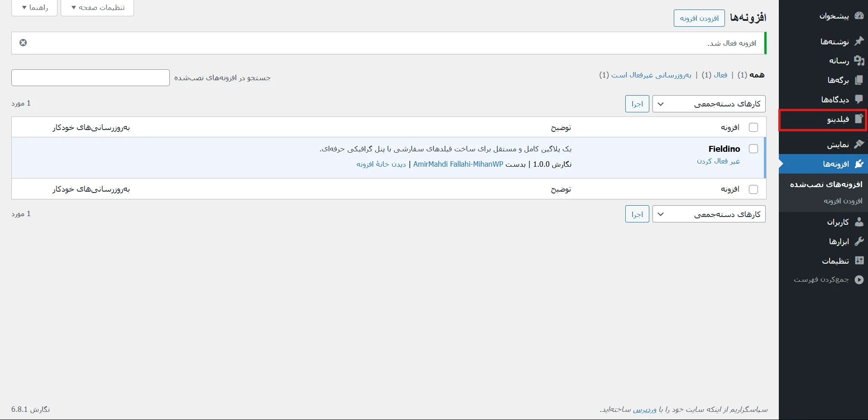Click the نگارش 1.0.0 version text
This screenshot has height=420, width=868.
(552, 164)
